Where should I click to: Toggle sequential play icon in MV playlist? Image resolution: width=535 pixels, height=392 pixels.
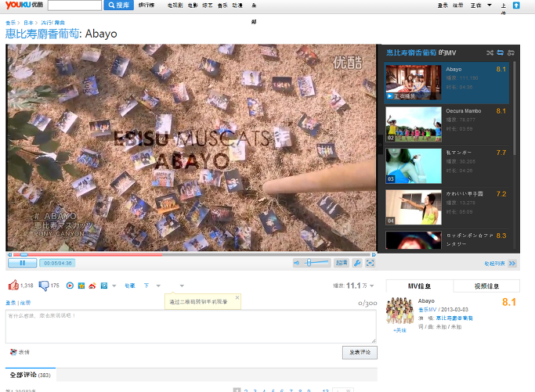tap(511, 53)
